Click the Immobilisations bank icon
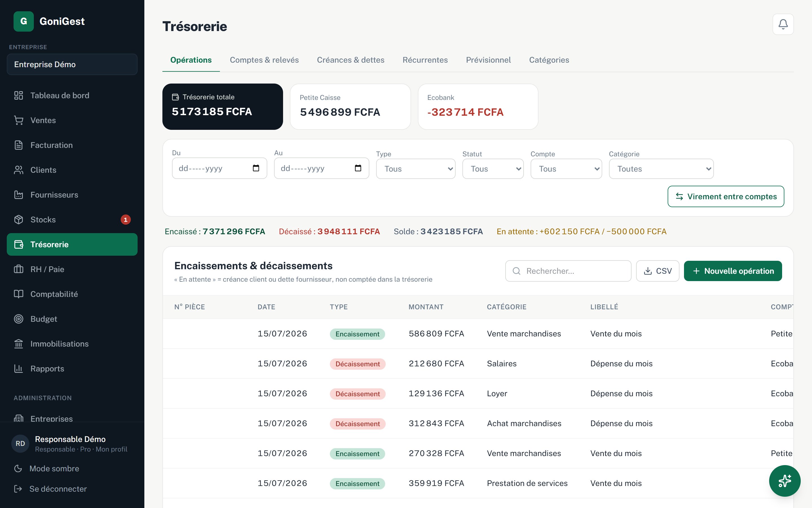 [18, 344]
